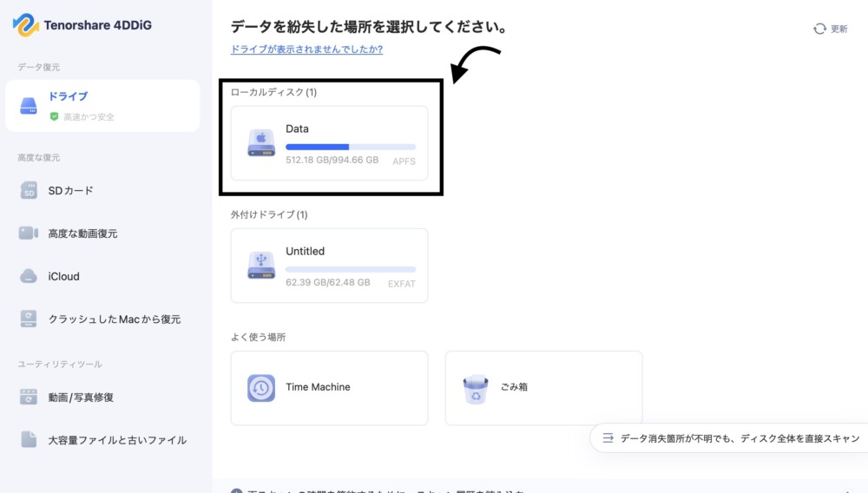Click the iCloud cloud icon

pos(29,276)
